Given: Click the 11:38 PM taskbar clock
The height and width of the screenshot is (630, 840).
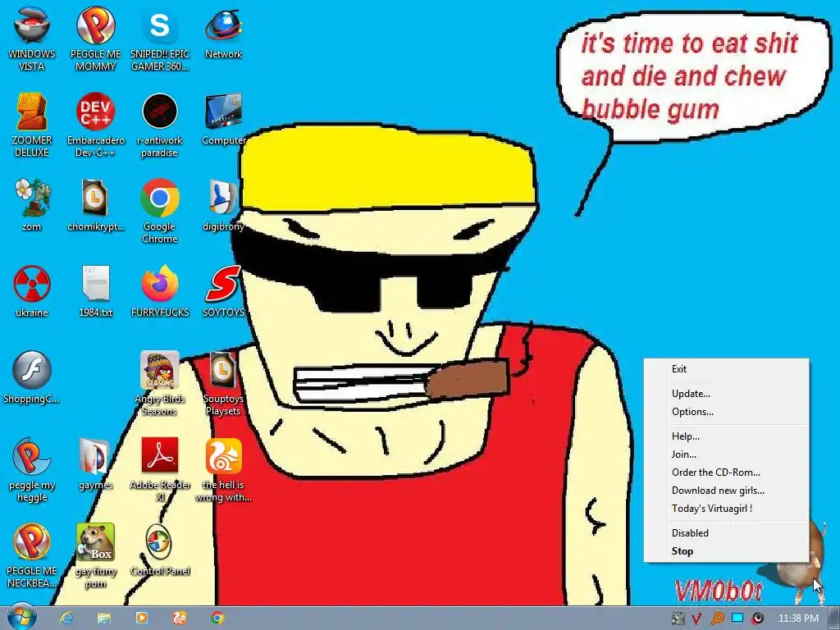Looking at the screenshot, I should (x=798, y=619).
